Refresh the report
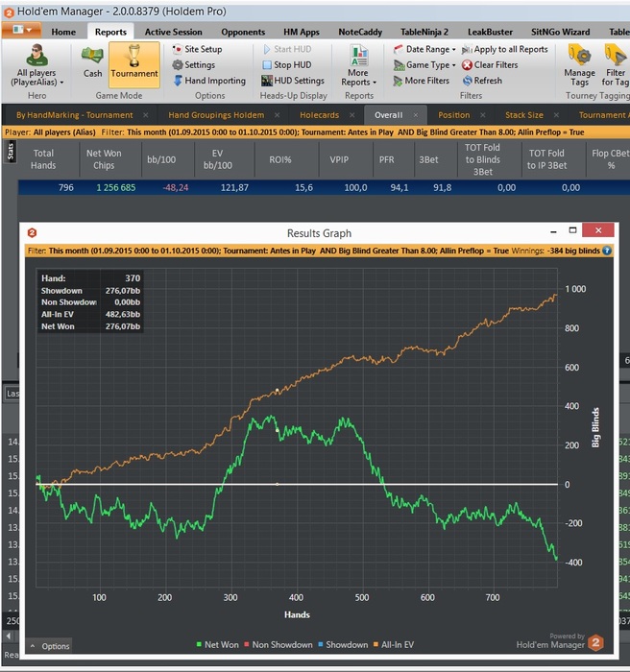 click(x=482, y=81)
